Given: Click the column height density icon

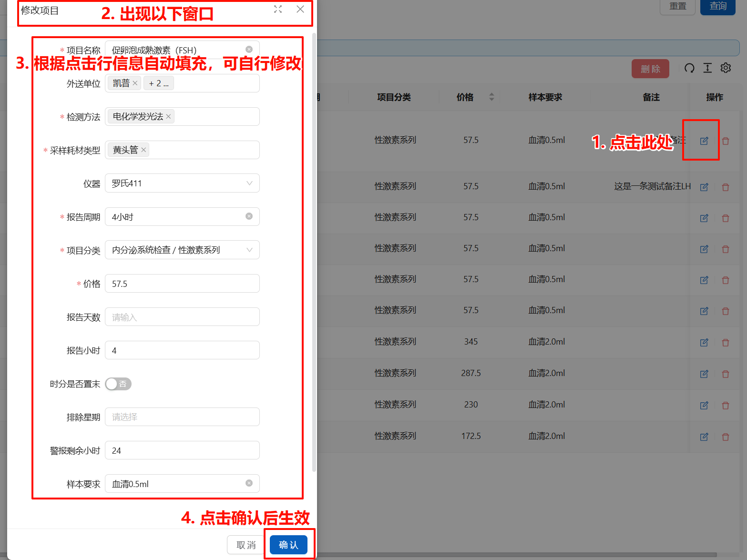Looking at the screenshot, I should coord(707,68).
